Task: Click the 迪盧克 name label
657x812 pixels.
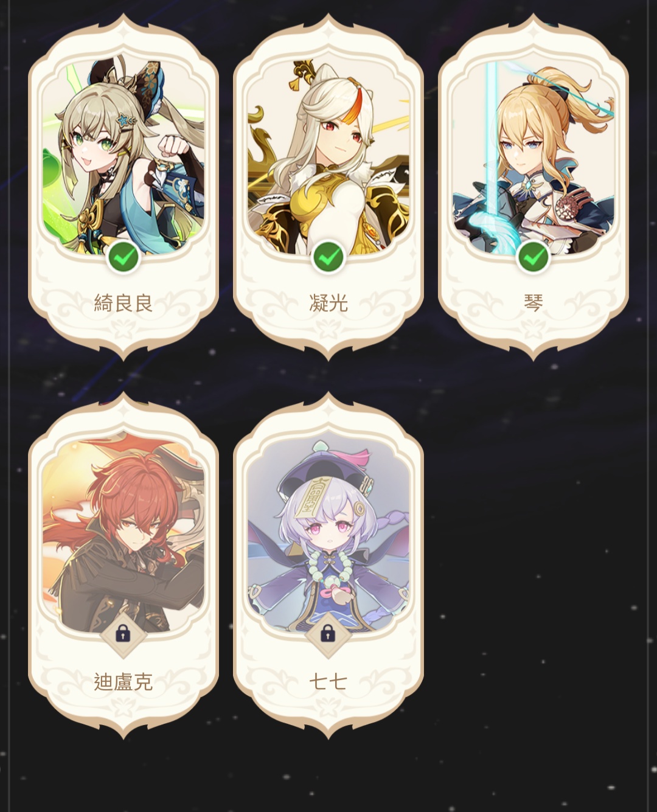Action: pyautogui.click(x=123, y=682)
